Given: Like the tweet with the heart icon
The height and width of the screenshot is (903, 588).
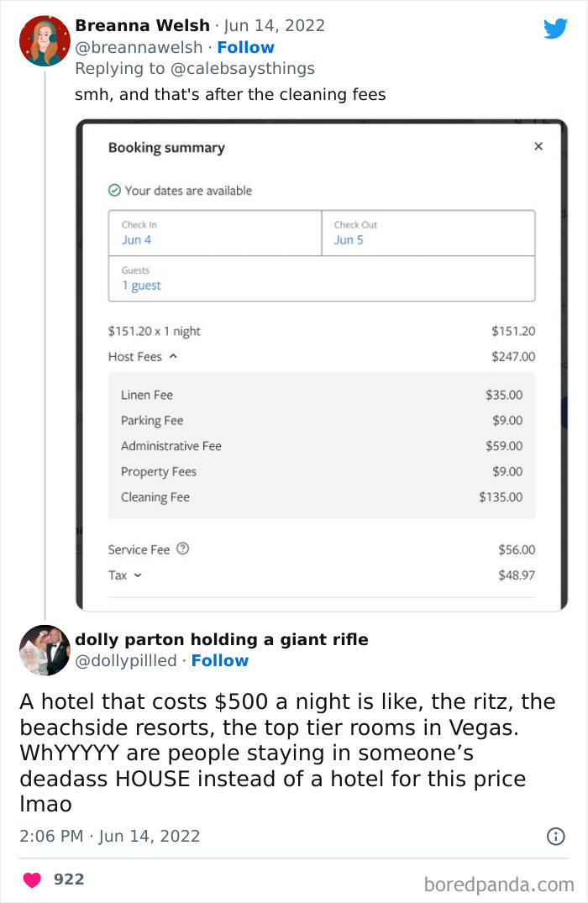Looking at the screenshot, I should [x=32, y=879].
